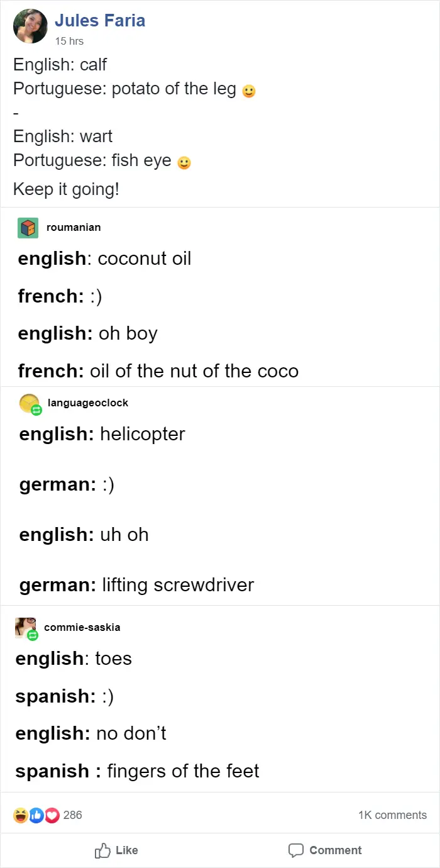
Task: Click the roumanian cube avatar icon
Action: [x=28, y=228]
